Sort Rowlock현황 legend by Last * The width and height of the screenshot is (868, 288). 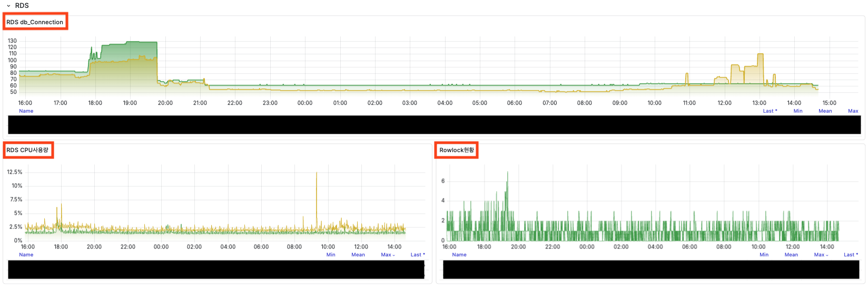851,255
